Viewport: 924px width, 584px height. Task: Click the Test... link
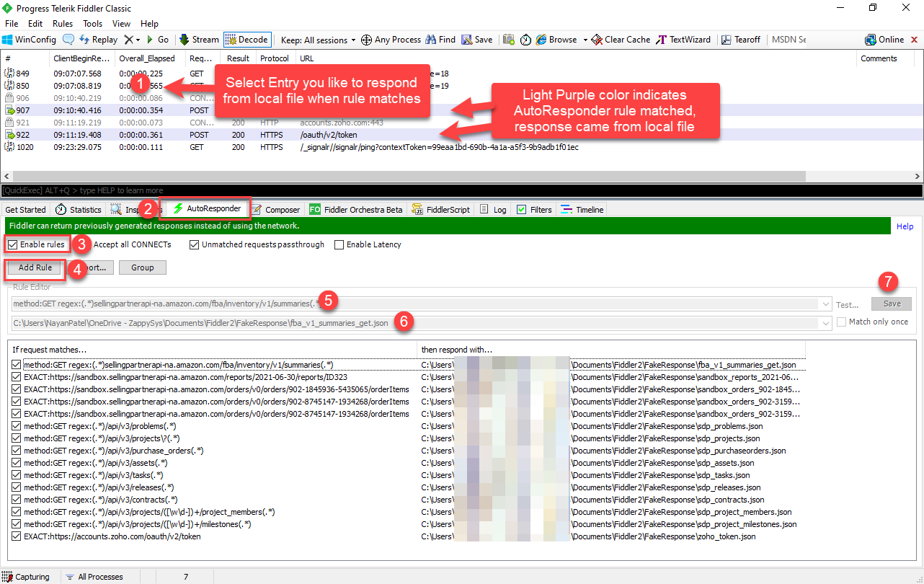(848, 305)
